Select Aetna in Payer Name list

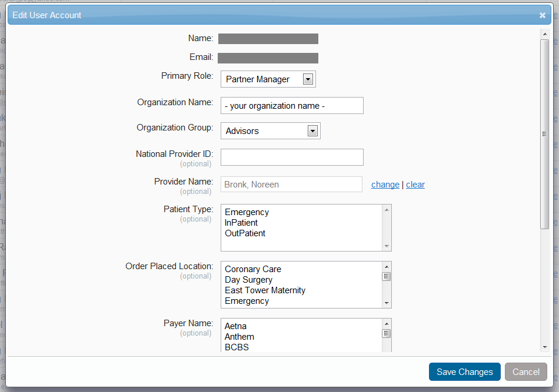coord(235,326)
